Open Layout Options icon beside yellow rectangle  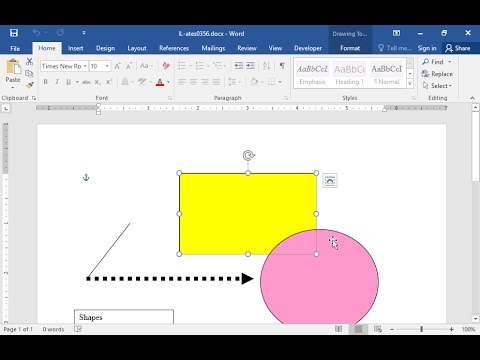tap(330, 181)
